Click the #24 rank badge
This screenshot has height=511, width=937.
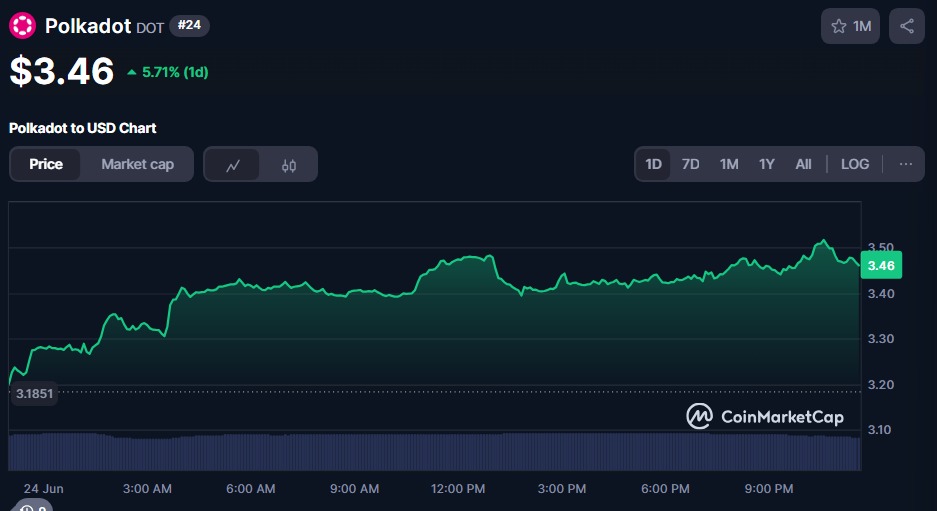[189, 25]
